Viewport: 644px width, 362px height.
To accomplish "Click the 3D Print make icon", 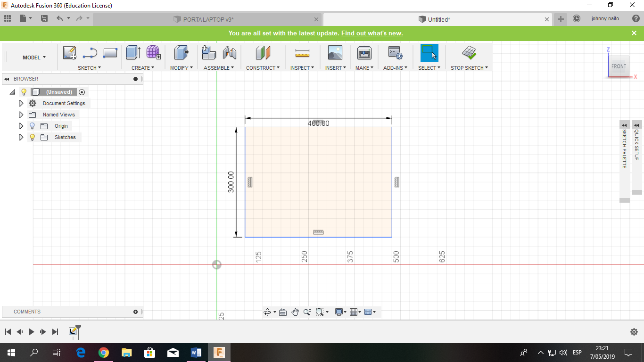I will (x=364, y=52).
